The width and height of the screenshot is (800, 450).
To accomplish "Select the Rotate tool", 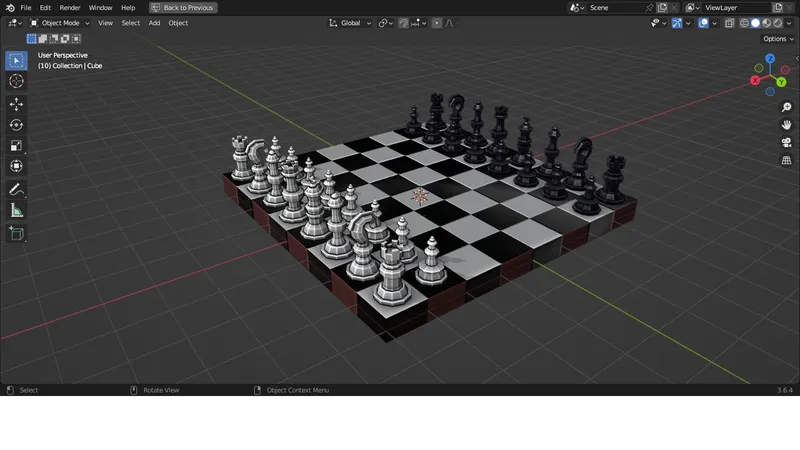I will (x=16, y=125).
